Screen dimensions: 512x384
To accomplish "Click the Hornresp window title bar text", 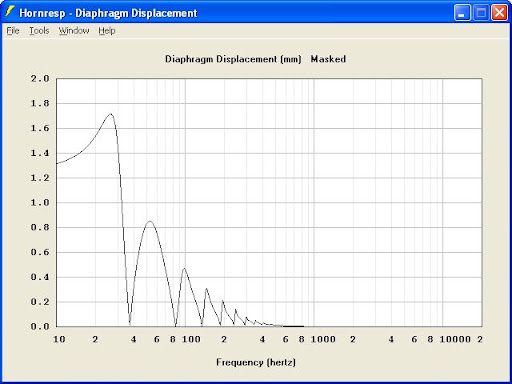I will click(x=108, y=13).
